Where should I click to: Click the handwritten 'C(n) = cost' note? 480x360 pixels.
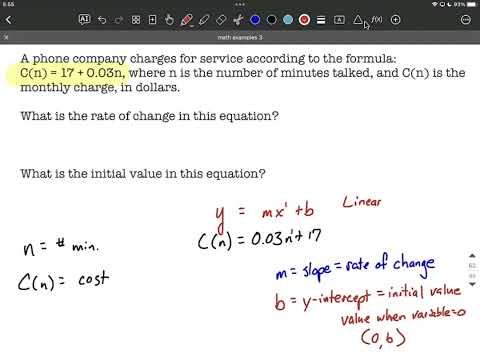(x=63, y=281)
